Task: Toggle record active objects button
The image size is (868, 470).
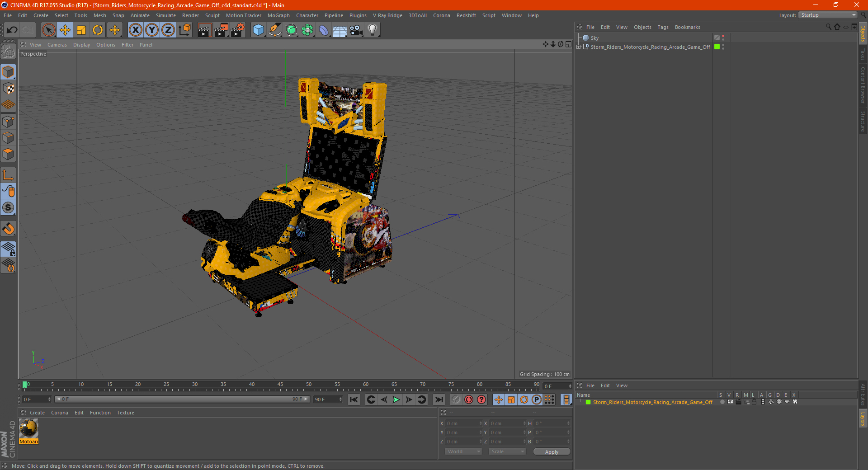Action: [x=456, y=399]
